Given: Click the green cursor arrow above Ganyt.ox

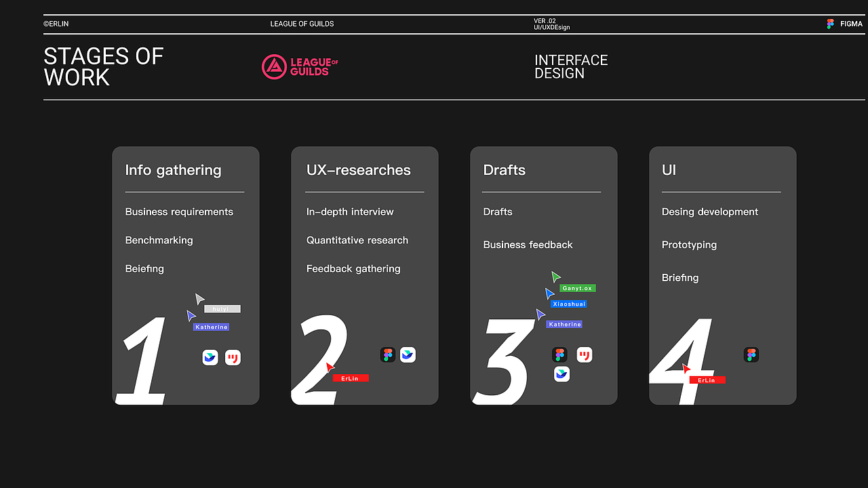Looking at the screenshot, I should pos(555,277).
